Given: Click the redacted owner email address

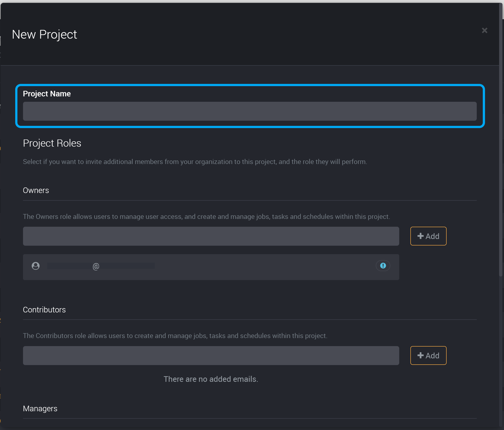Looking at the screenshot, I should pos(101,266).
